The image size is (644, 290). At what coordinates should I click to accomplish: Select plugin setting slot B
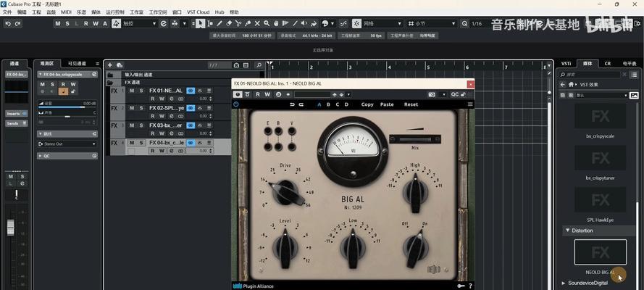(x=328, y=104)
